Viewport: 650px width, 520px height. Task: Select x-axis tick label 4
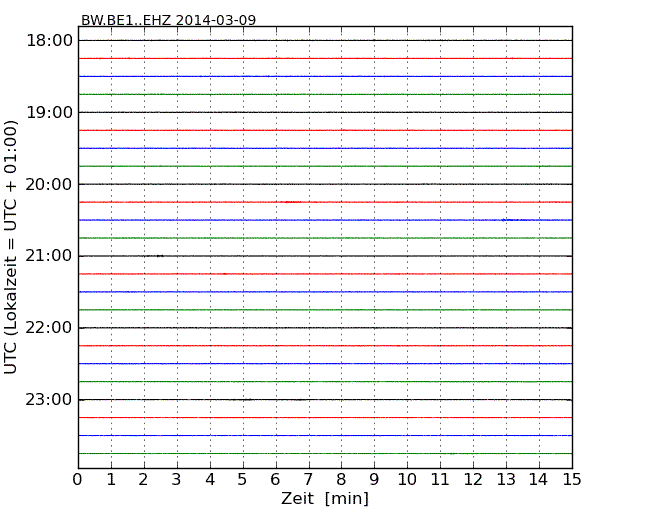[210, 479]
